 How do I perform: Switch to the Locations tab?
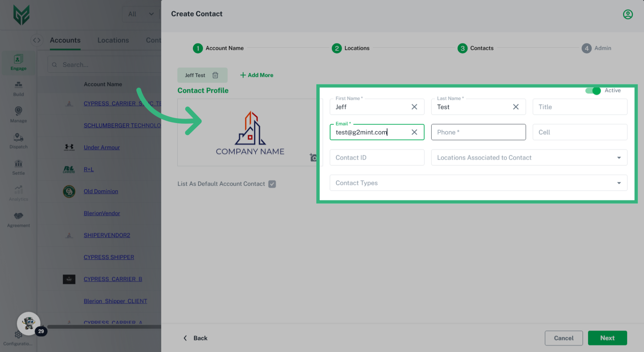click(x=113, y=40)
